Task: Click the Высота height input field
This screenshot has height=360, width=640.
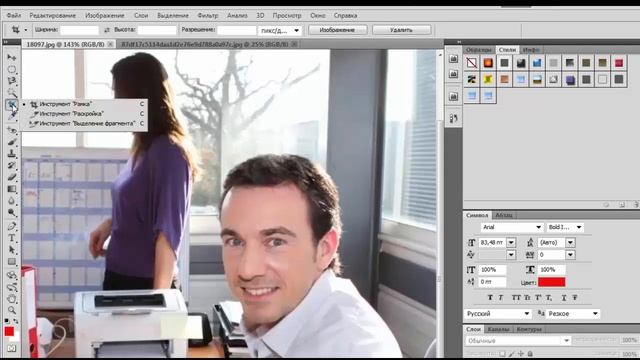Action: tap(157, 30)
